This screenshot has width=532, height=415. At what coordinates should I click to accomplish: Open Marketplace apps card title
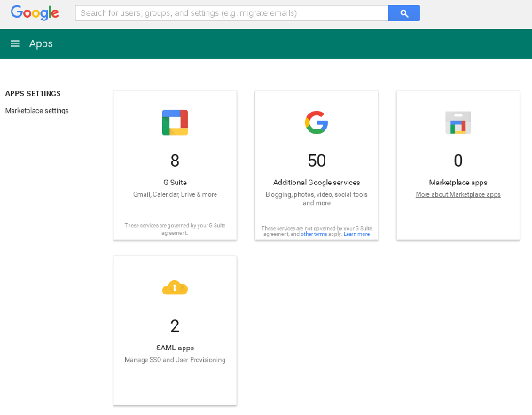[458, 183]
